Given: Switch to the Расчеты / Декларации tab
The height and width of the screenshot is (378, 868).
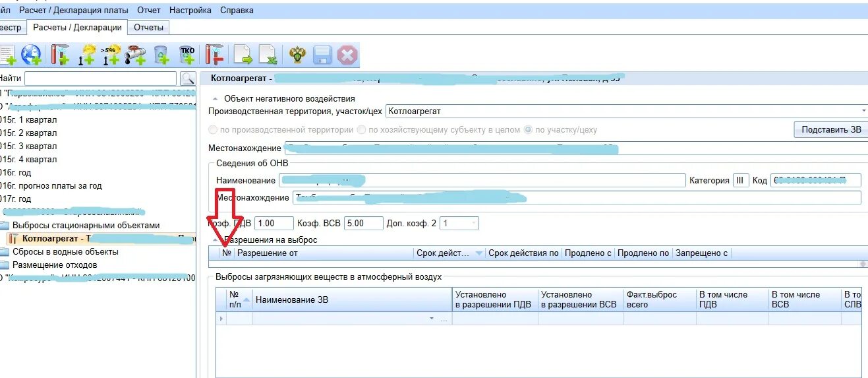Looking at the screenshot, I should 78,27.
